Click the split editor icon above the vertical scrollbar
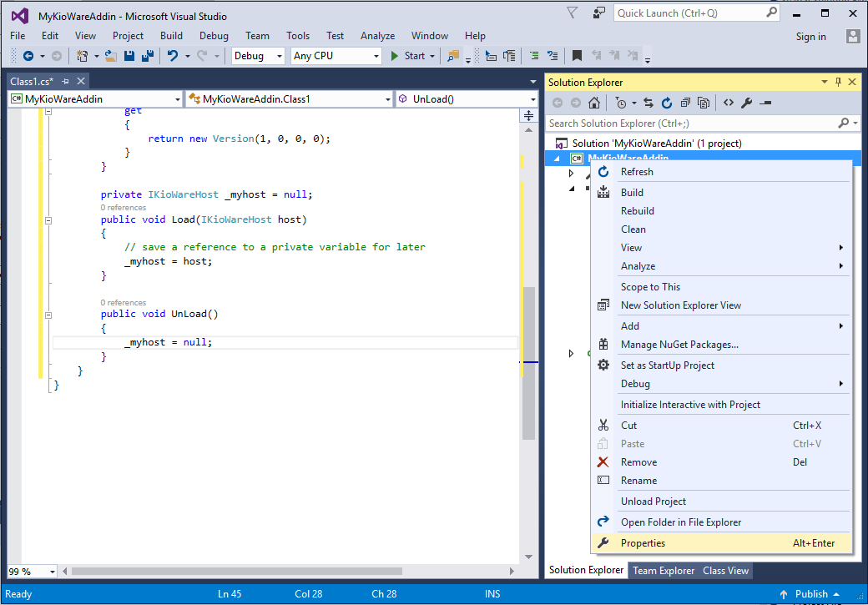Image resolution: width=868 pixels, height=605 pixels. point(528,115)
